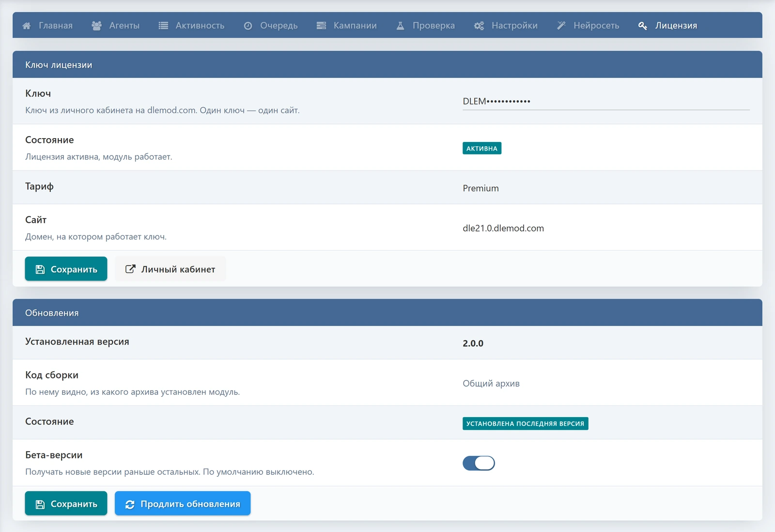Select the Лицензия tab
The width and height of the screenshot is (775, 532).
(x=668, y=26)
